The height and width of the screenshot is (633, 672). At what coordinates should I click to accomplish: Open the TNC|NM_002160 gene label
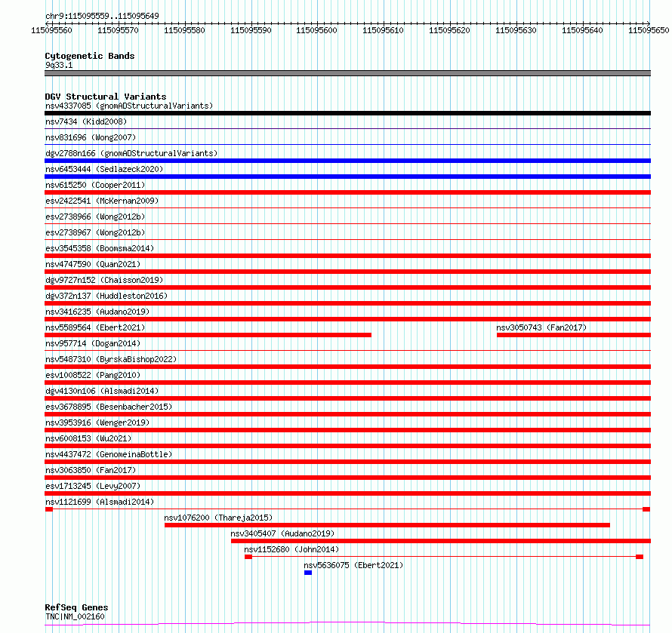75,616
